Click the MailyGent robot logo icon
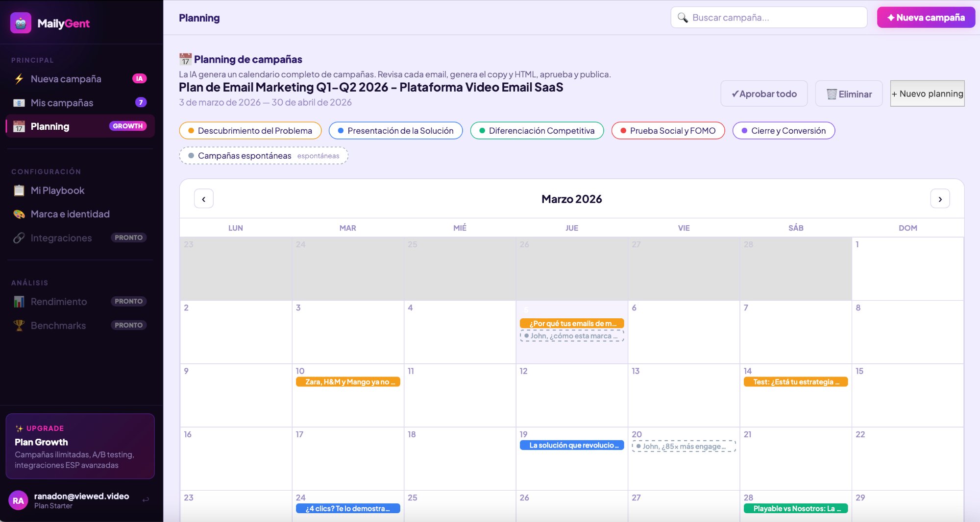This screenshot has width=980, height=522. pos(21,23)
